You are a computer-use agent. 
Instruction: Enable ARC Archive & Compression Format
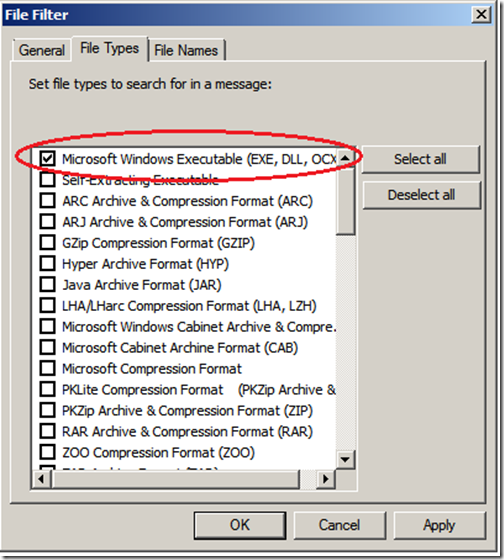48,201
